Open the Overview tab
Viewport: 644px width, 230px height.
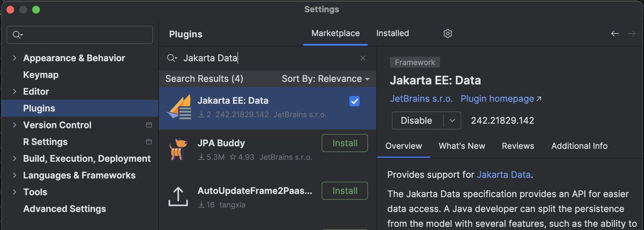404,146
